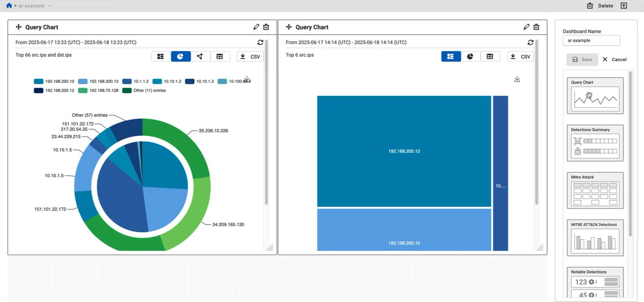Screen dimensions: 644x302
Task: Click the home icon in the breadcrumb
Action: click(9, 5)
